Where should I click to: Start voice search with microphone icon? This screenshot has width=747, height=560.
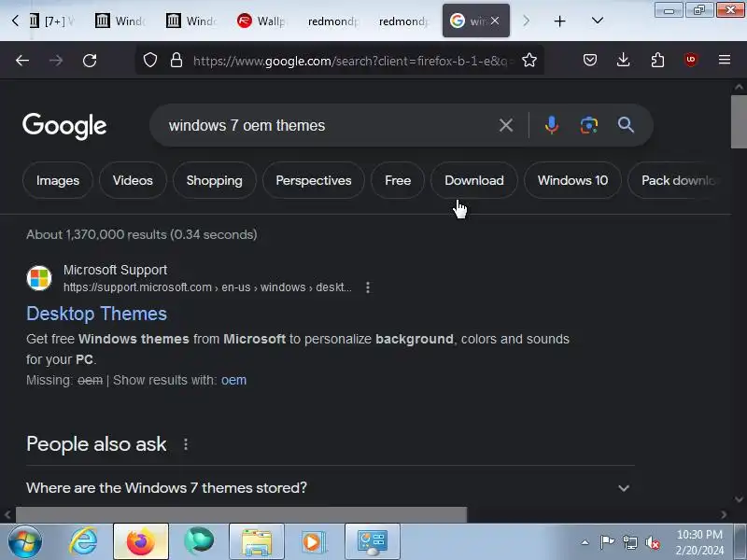click(552, 125)
